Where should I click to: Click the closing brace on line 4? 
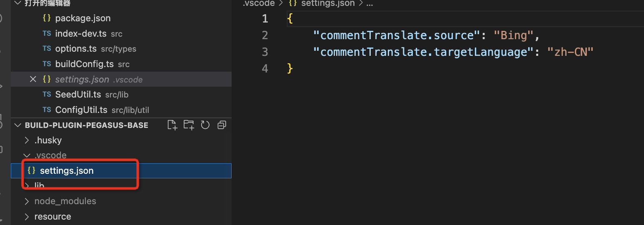pos(290,69)
